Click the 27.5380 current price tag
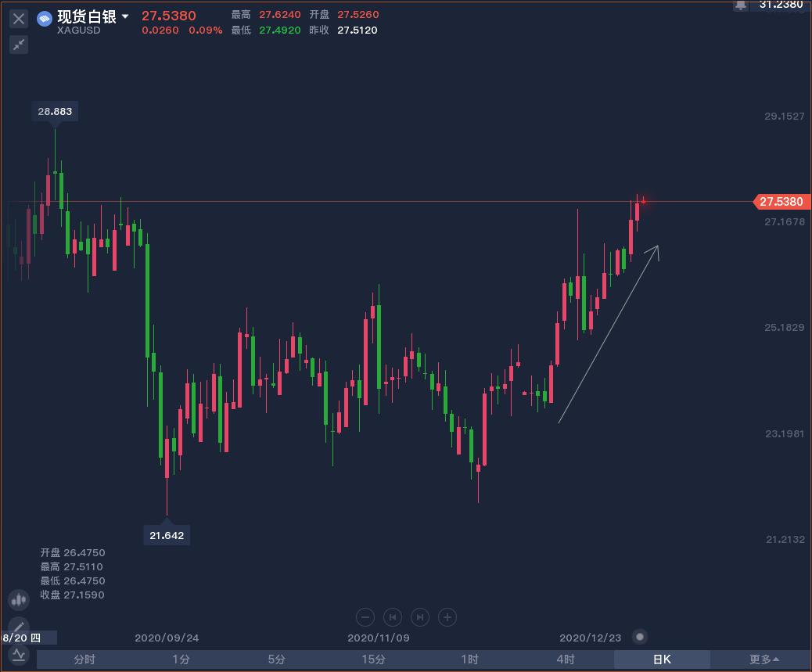This screenshot has width=812, height=672. click(781, 201)
